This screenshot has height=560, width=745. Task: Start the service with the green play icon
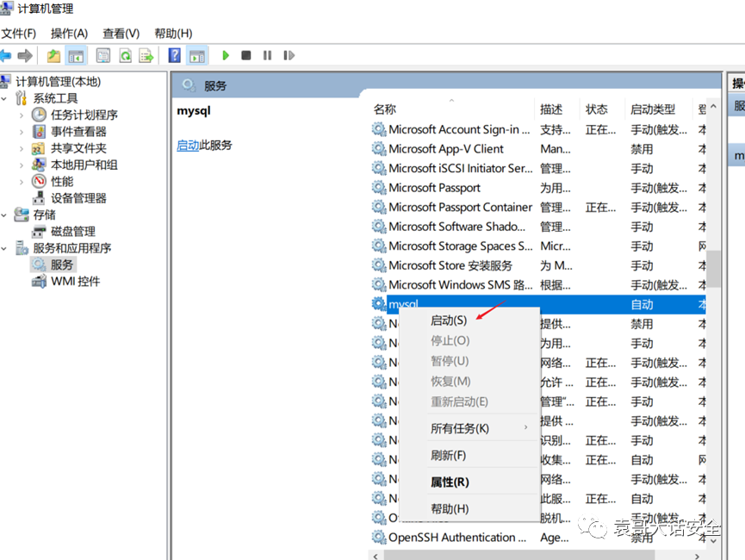(225, 55)
